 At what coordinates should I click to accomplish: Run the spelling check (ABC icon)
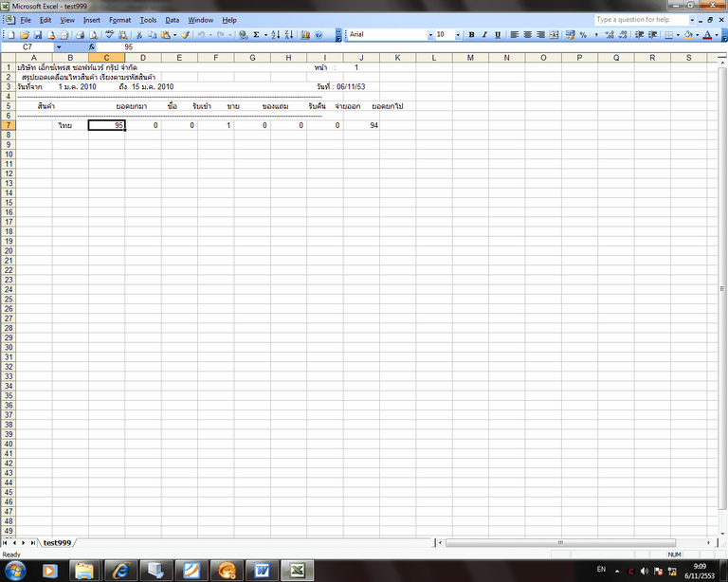click(110, 35)
